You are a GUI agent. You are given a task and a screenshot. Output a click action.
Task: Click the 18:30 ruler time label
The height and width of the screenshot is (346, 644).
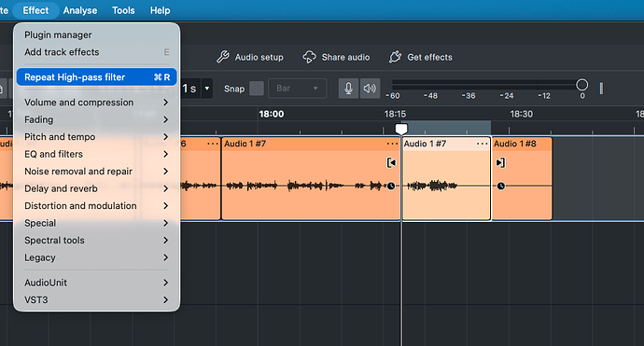521,114
